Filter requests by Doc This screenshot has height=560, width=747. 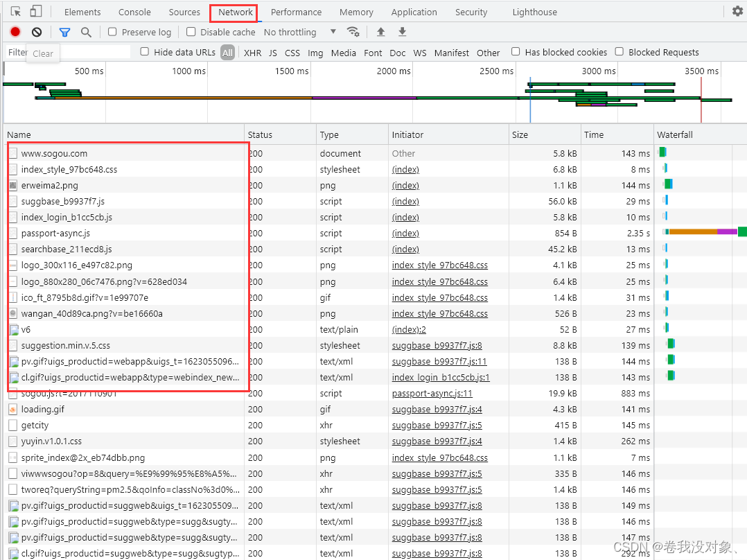pyautogui.click(x=397, y=53)
